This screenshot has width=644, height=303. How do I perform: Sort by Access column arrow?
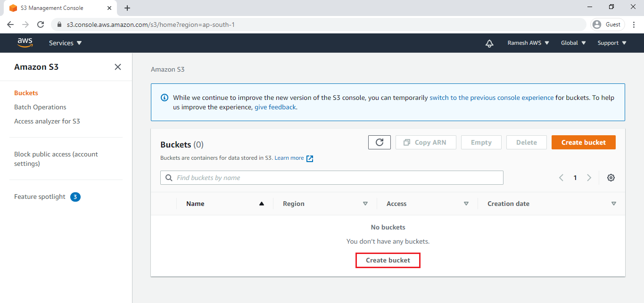466,204
